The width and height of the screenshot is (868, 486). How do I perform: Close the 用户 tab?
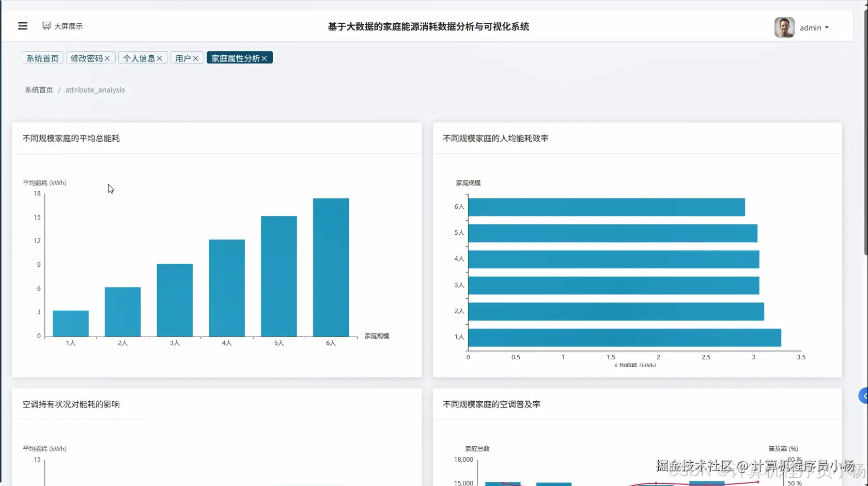(196, 58)
